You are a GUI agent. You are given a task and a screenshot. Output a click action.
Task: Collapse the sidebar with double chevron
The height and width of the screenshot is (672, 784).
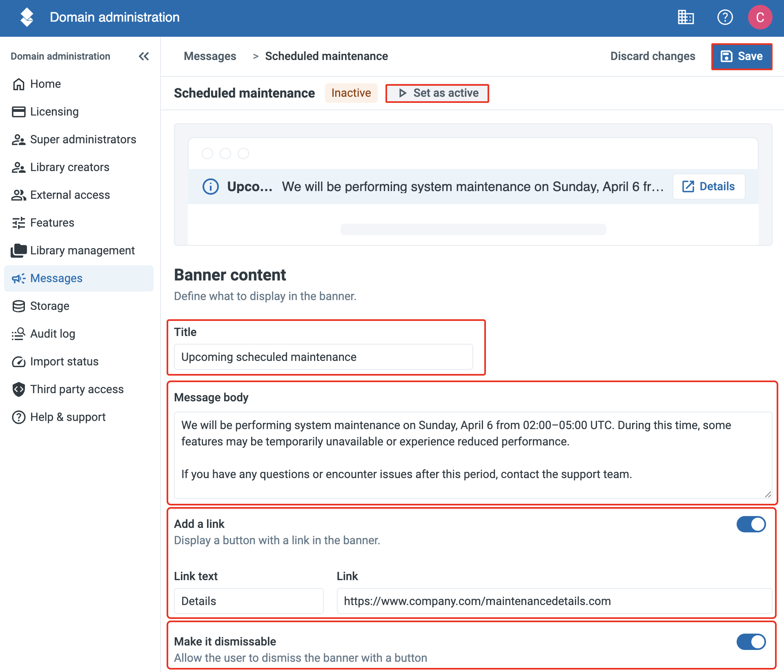click(144, 56)
